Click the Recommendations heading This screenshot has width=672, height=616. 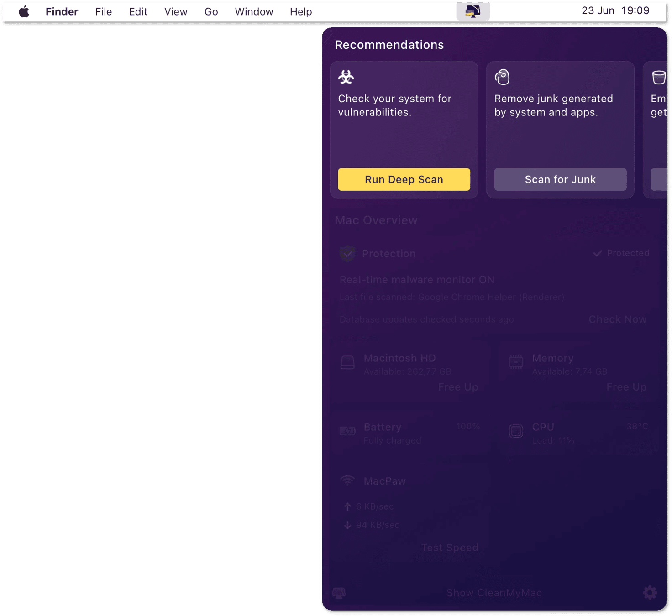click(x=389, y=45)
